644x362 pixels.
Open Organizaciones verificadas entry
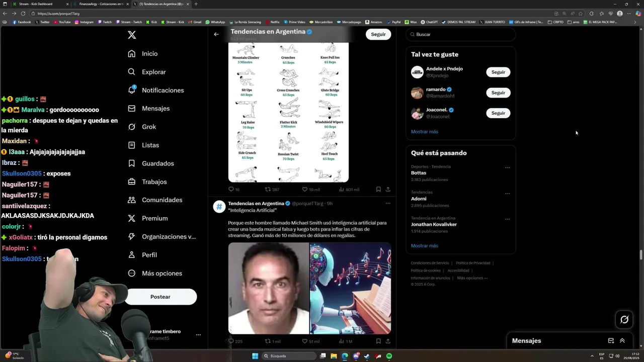tap(162, 236)
